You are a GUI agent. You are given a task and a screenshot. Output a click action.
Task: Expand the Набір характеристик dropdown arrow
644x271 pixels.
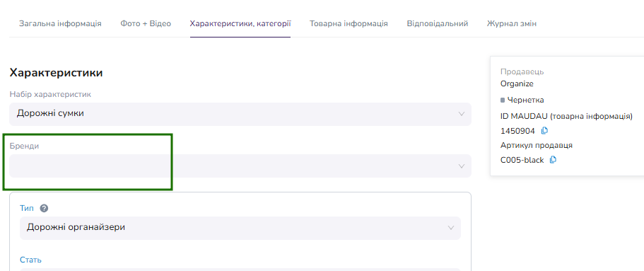coord(461,114)
